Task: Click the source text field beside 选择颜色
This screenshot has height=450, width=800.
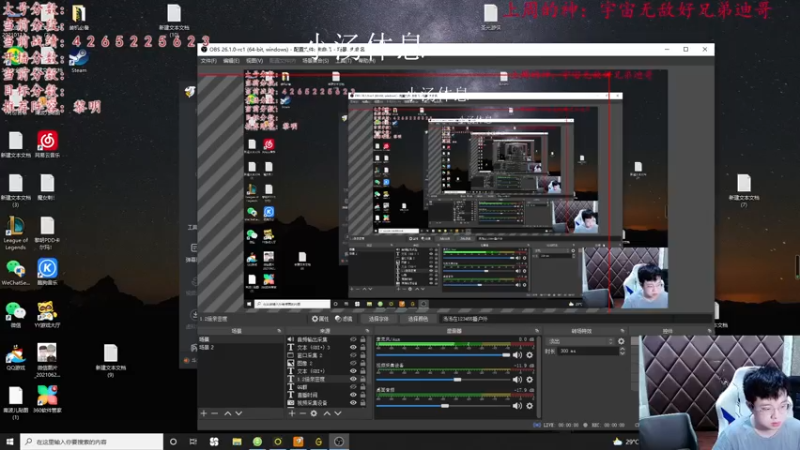Action: 574,319
